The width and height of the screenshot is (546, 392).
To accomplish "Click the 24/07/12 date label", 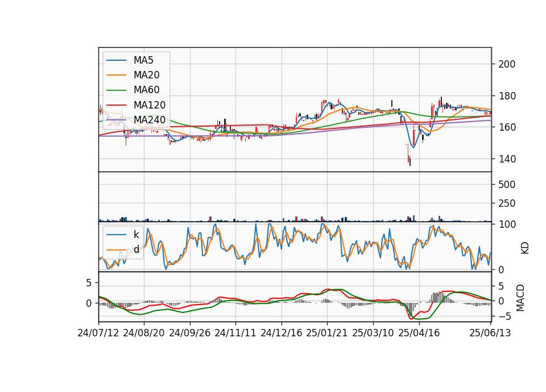I will point(98,333).
